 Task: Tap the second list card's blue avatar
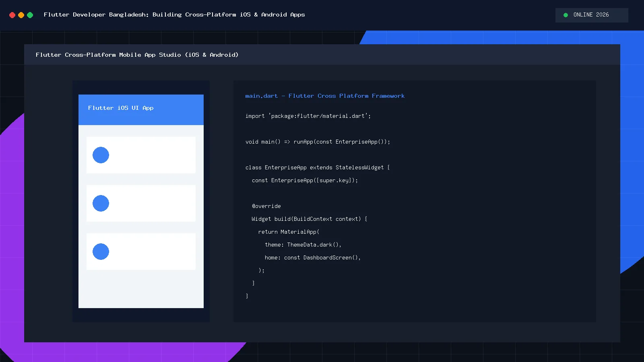pos(101,203)
